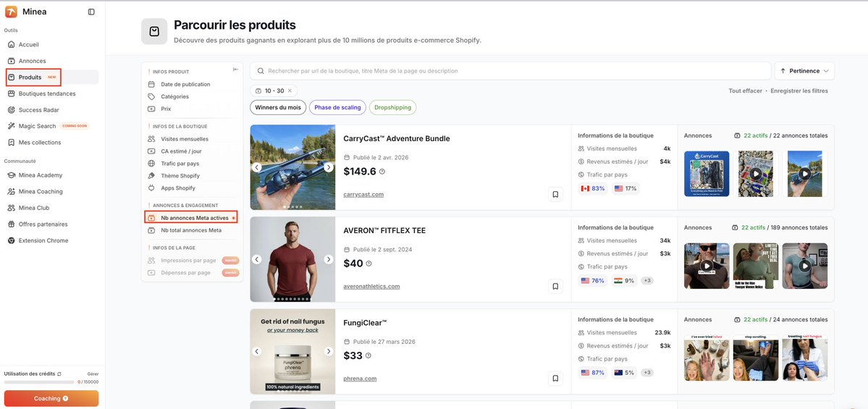Screen dimensions: 868x409
Task: Show next FungiClear product image
Action: point(329,351)
